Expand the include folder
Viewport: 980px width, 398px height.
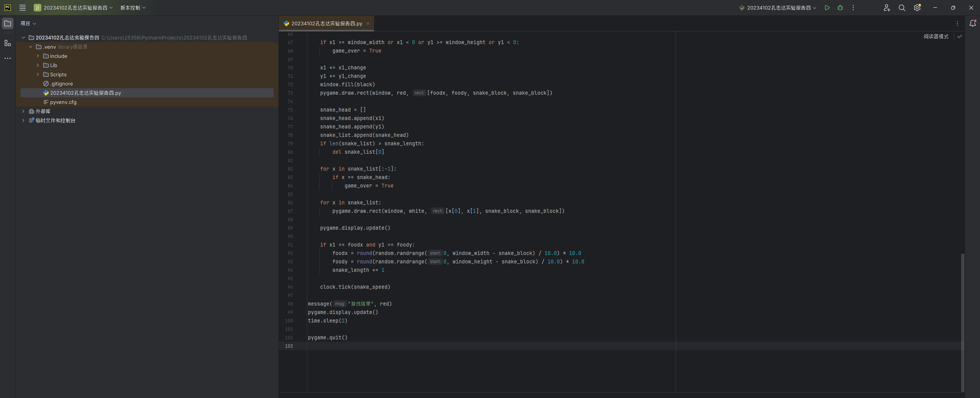point(38,56)
